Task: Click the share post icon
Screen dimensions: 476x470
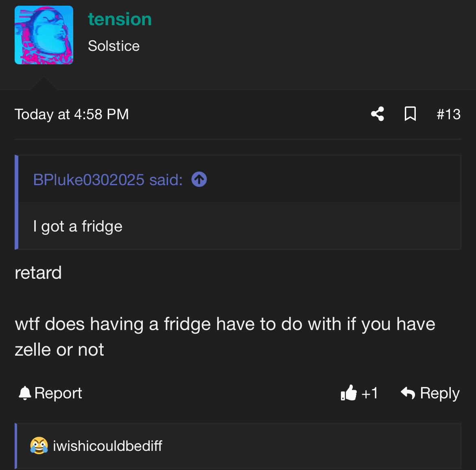Action: click(378, 114)
